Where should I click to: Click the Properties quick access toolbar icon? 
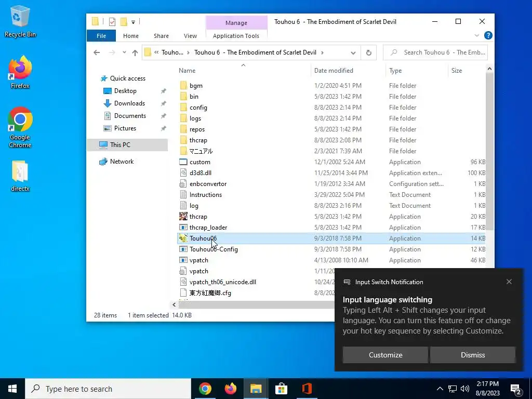pyautogui.click(x=112, y=22)
